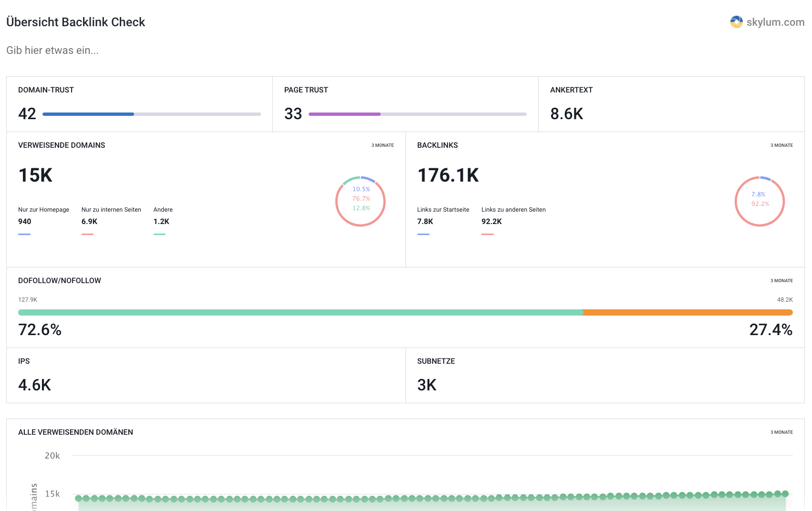The width and height of the screenshot is (812, 511).
Task: Click the blue legend swatch under 7.8K
Action: (x=423, y=234)
